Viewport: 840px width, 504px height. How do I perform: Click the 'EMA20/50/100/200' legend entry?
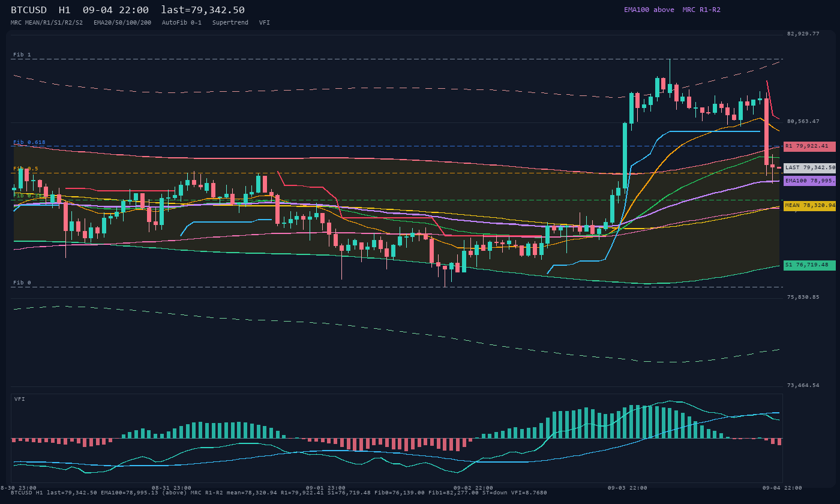122,22
